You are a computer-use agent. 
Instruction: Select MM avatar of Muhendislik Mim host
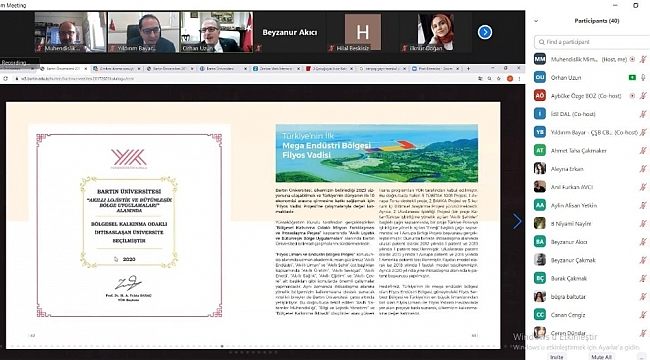click(x=540, y=59)
